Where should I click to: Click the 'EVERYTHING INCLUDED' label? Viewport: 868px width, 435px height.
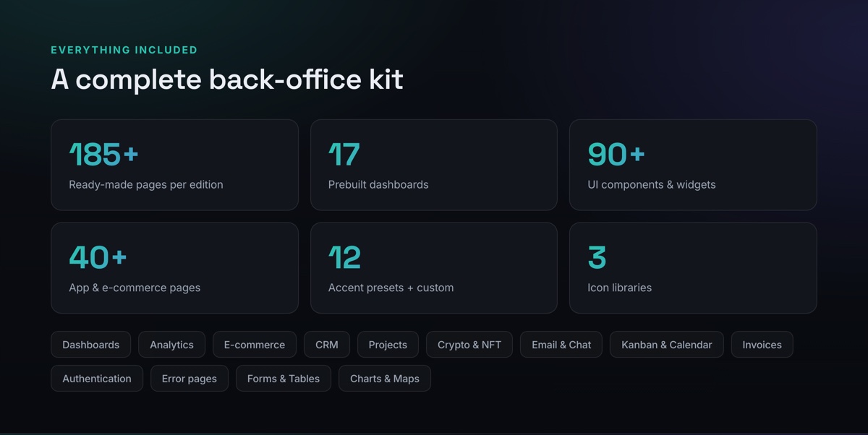tap(124, 50)
